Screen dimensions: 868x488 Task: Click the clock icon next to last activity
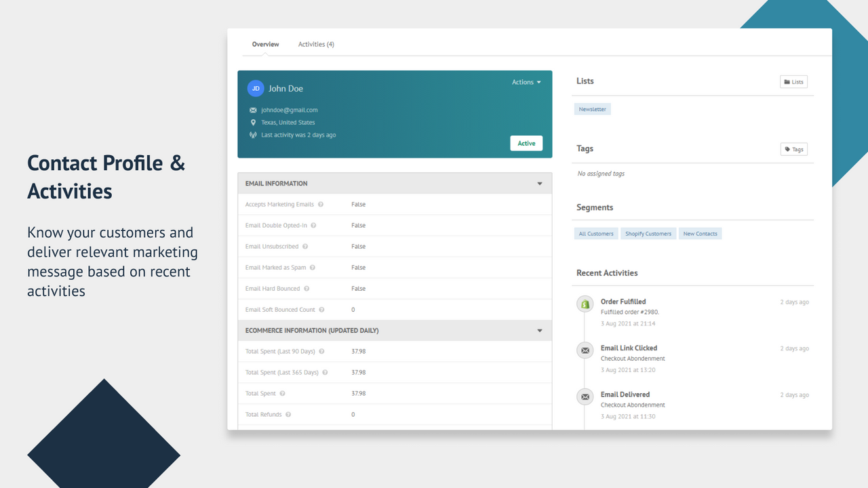(254, 135)
